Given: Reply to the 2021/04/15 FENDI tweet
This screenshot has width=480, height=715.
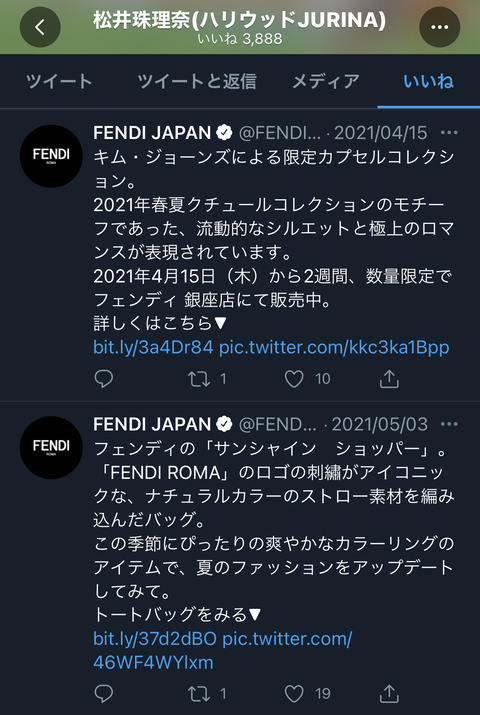Looking at the screenshot, I should pyautogui.click(x=103, y=379).
